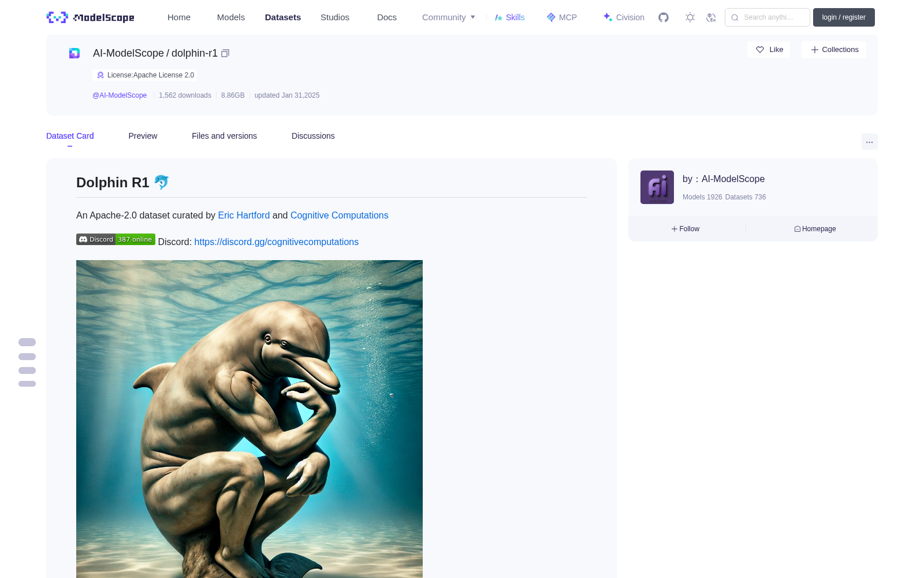Open the Models menu item
The height and width of the screenshot is (578, 924).
click(231, 17)
